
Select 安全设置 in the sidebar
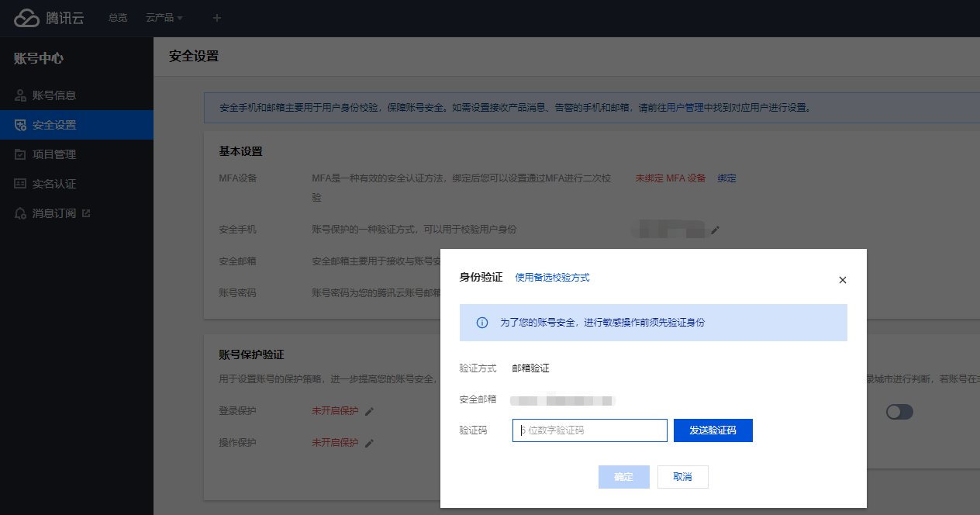[x=77, y=125]
